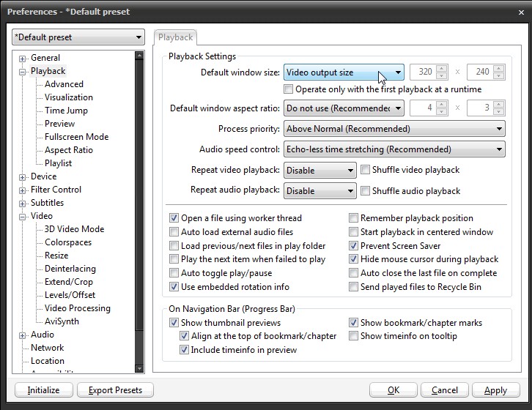This screenshot has height=410, width=532.
Task: Collapse the Video tree node
Action: 23,217
